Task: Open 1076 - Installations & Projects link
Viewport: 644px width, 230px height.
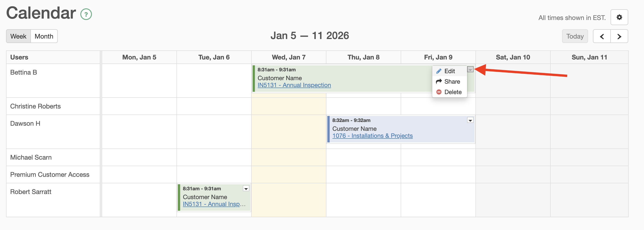Action: point(372,136)
